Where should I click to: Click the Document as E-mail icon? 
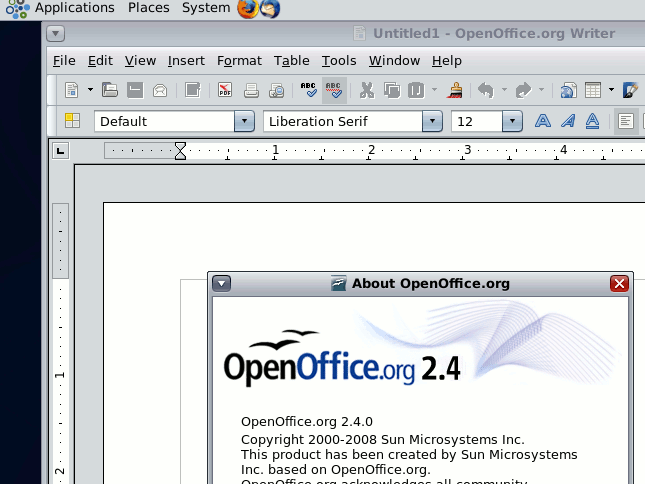tap(160, 90)
